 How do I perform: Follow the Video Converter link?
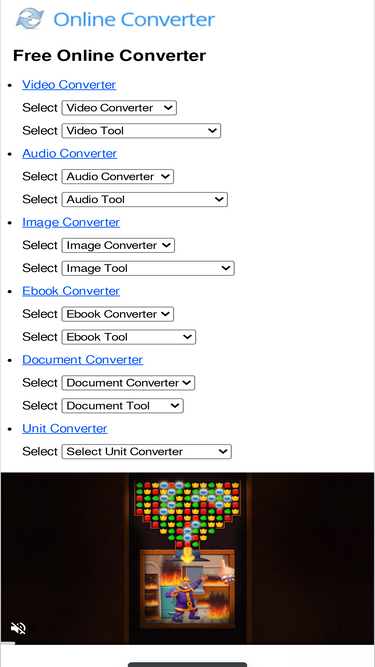click(69, 85)
